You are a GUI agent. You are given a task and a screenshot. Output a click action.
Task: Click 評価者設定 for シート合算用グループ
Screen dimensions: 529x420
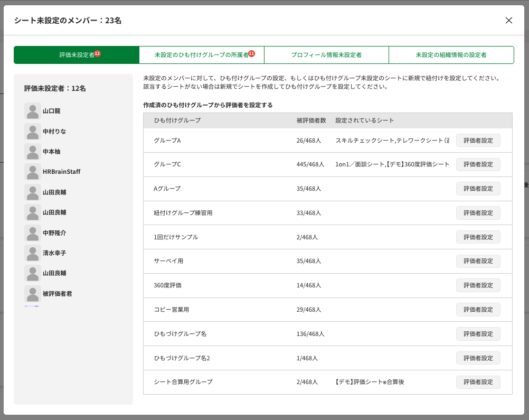point(478,382)
